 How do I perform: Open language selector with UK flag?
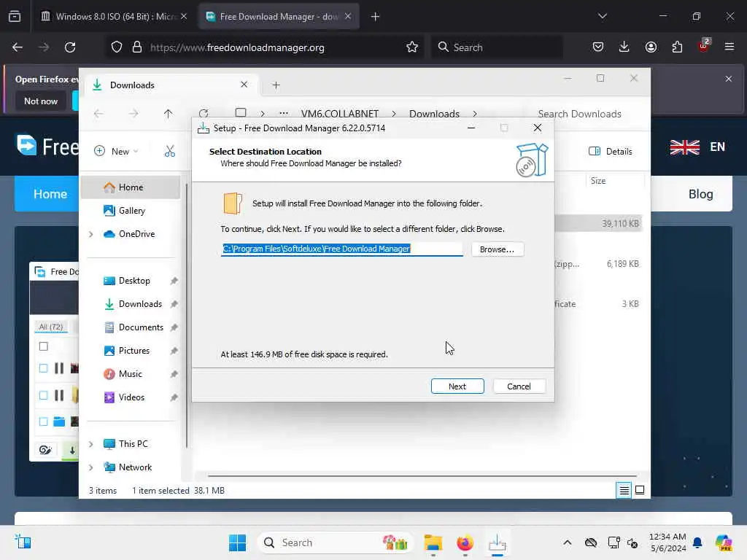click(698, 147)
